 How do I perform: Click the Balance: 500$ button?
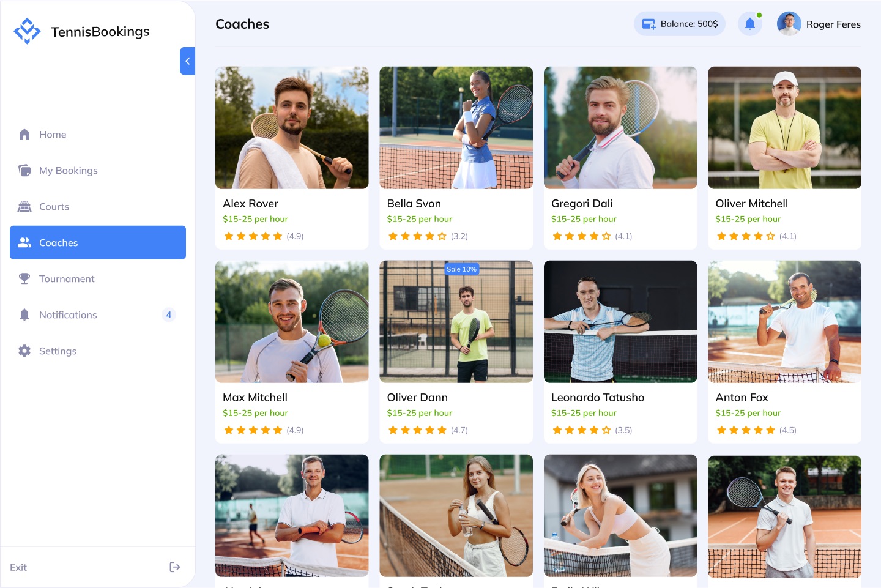680,24
